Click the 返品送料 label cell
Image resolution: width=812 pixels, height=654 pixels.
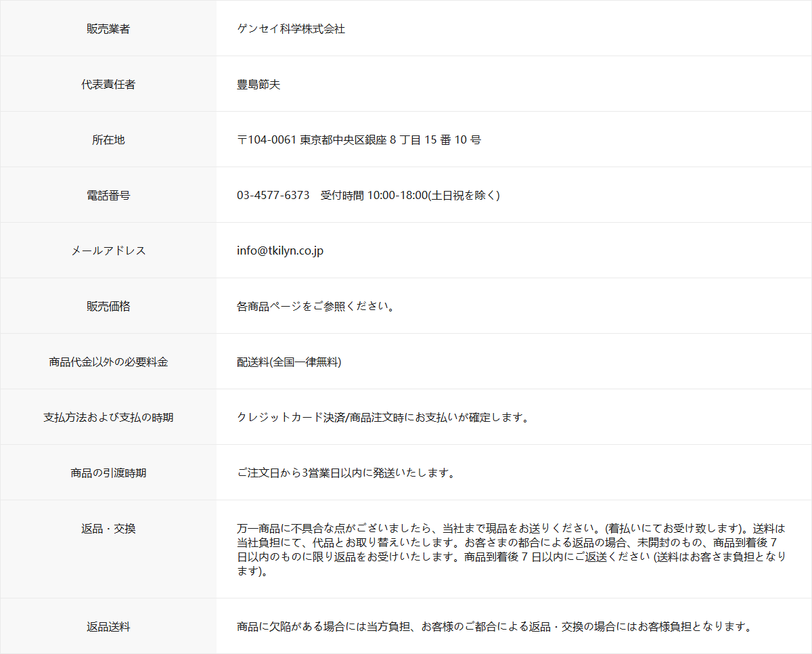tap(108, 626)
